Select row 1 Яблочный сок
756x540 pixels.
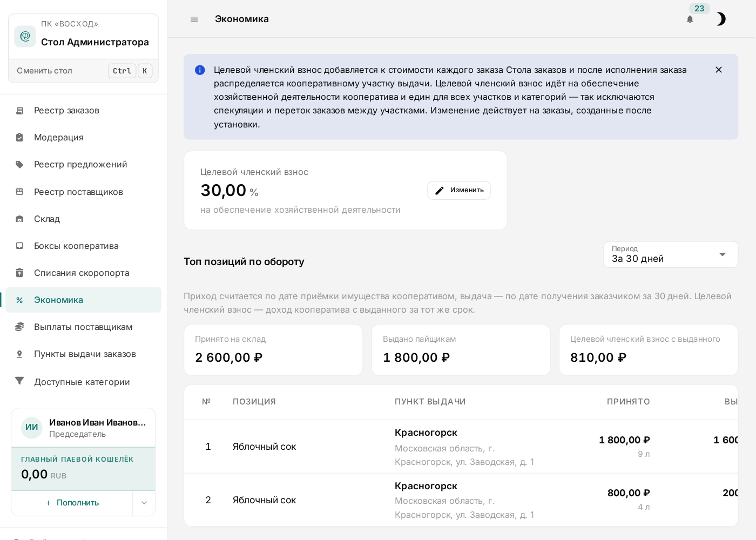tap(461, 447)
